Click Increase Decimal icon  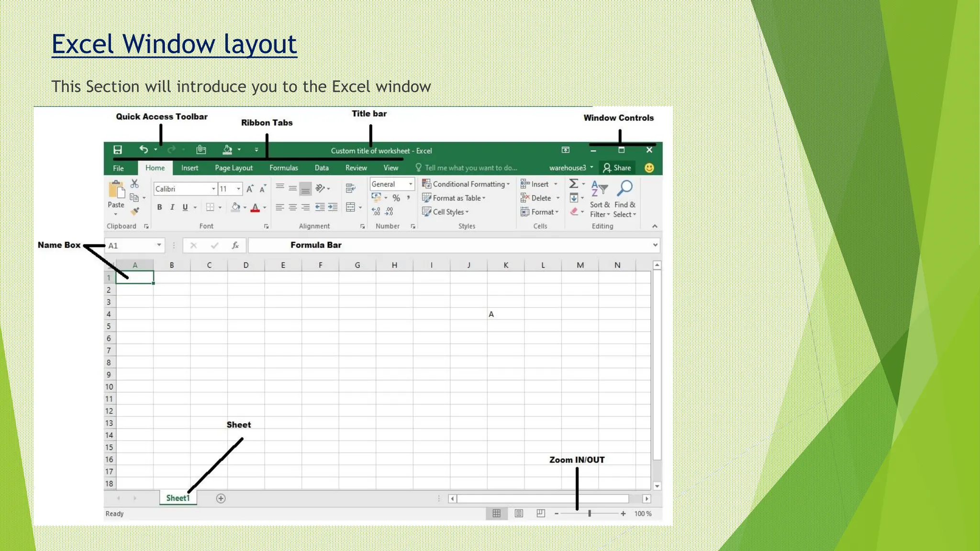coord(376,211)
